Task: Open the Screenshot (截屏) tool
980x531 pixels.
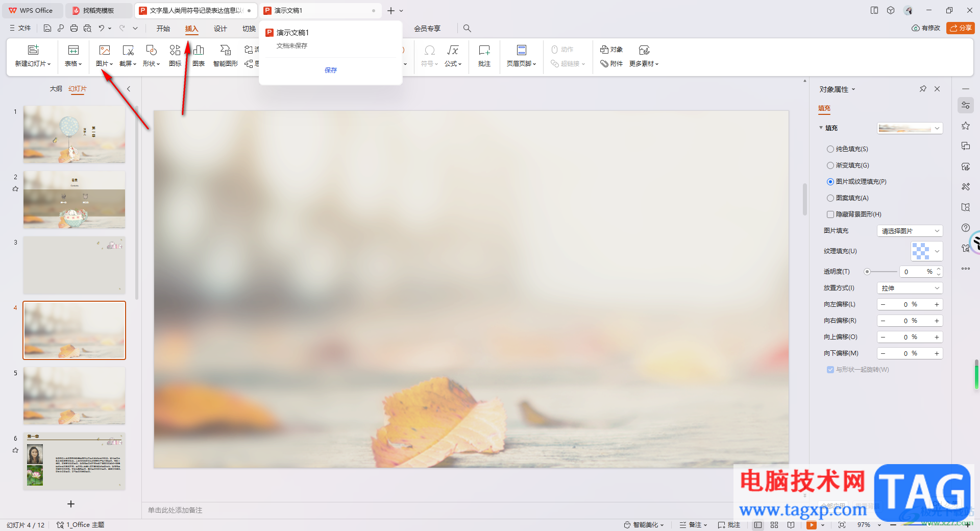Action: tap(128, 55)
